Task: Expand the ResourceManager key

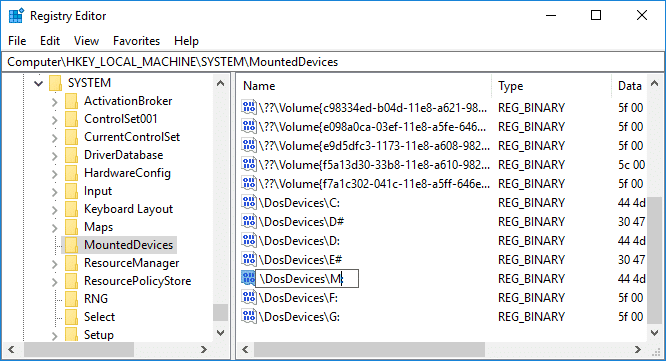Action: click(x=54, y=264)
